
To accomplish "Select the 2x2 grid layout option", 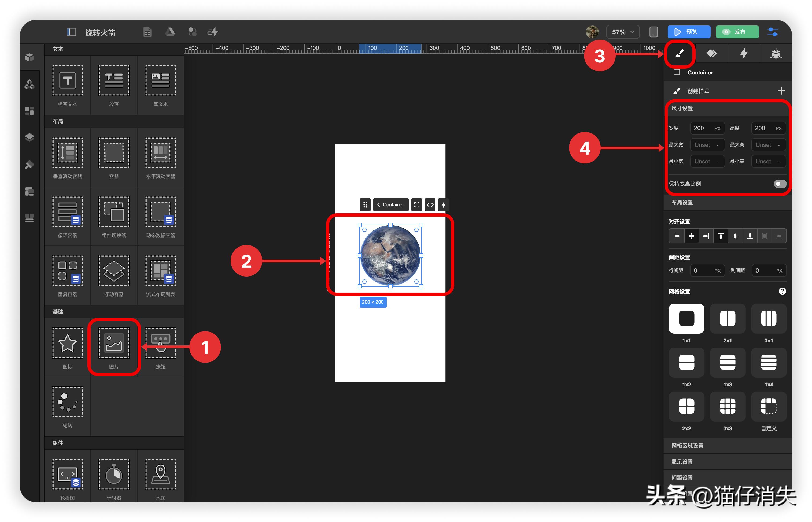I will tap(686, 407).
